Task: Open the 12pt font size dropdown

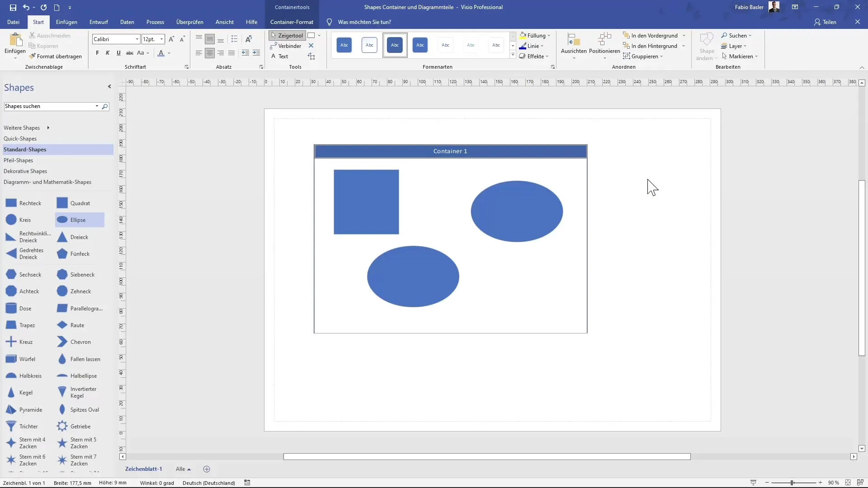Action: tap(161, 39)
